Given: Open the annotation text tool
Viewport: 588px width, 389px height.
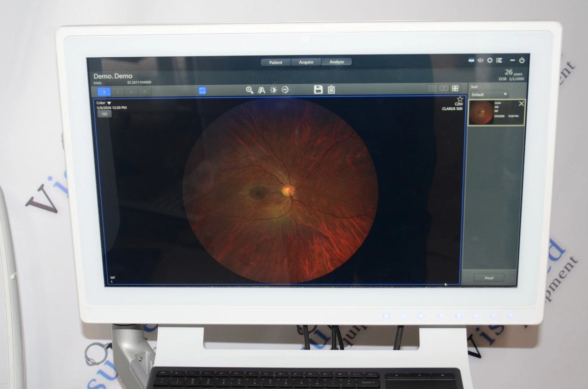Looking at the screenshot, I should pyautogui.click(x=261, y=90).
